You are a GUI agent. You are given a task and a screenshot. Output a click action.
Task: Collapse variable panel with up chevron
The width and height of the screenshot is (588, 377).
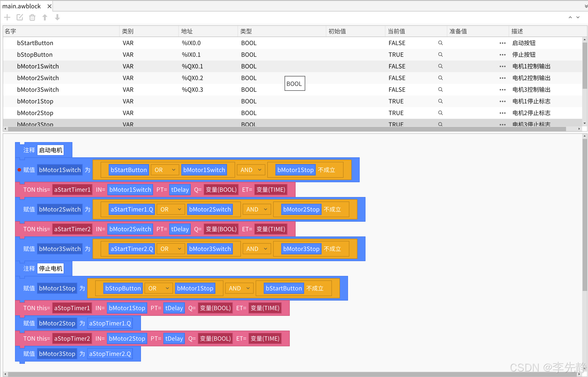[570, 17]
